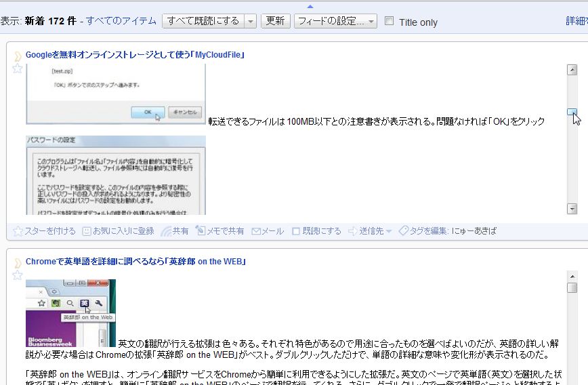Collapse the top panel with the blue triangle
The width and height of the screenshot is (588, 385).
click(x=310, y=6)
